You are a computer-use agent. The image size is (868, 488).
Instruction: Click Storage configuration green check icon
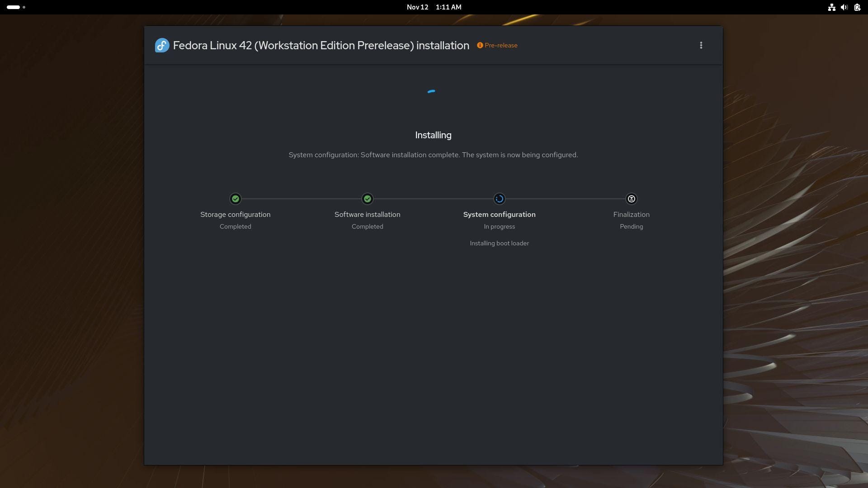235,199
